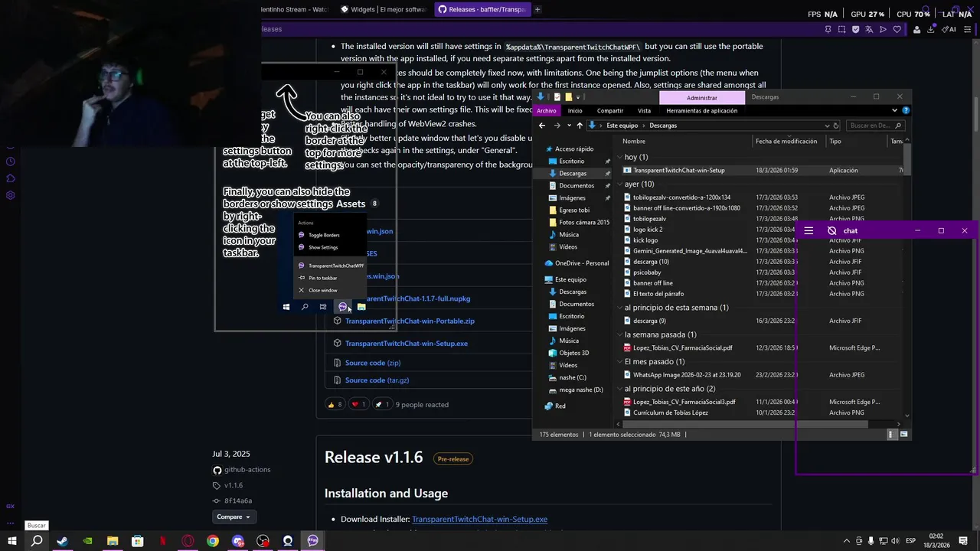Click the rocket reaction on release
This screenshot has width=980, height=551.
pos(381,404)
